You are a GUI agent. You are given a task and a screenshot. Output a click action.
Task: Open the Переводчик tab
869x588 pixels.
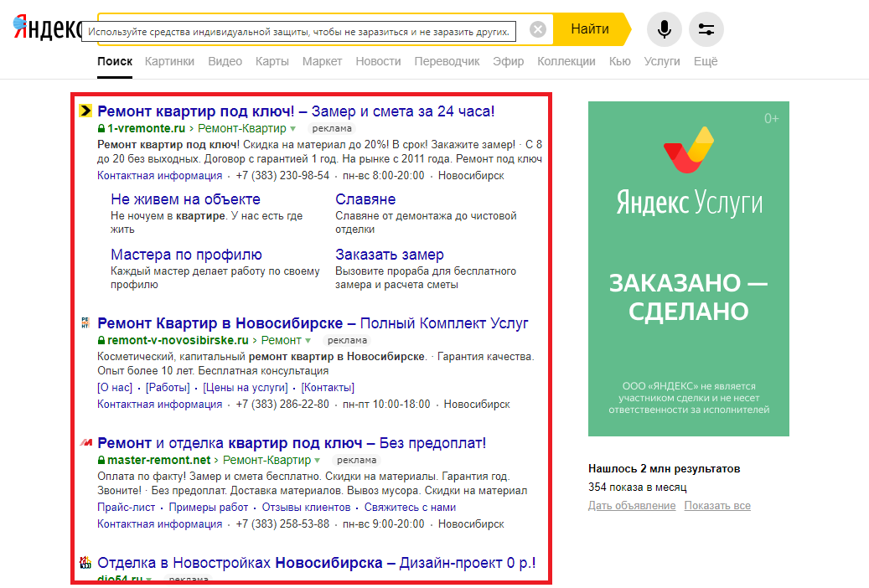coord(447,61)
